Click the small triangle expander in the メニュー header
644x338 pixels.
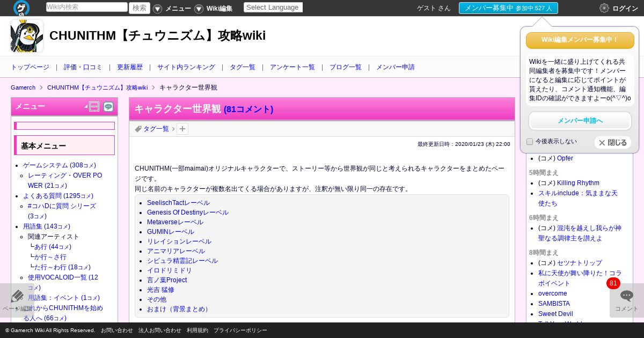click(x=86, y=107)
